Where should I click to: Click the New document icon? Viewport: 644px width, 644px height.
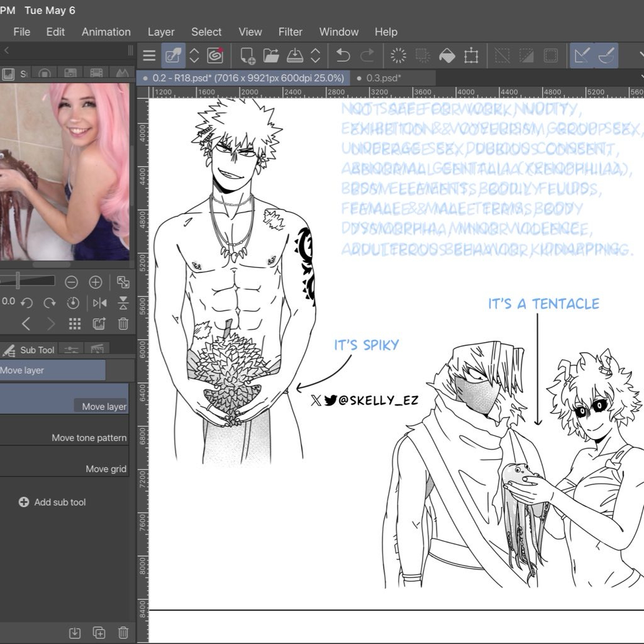pos(247,55)
